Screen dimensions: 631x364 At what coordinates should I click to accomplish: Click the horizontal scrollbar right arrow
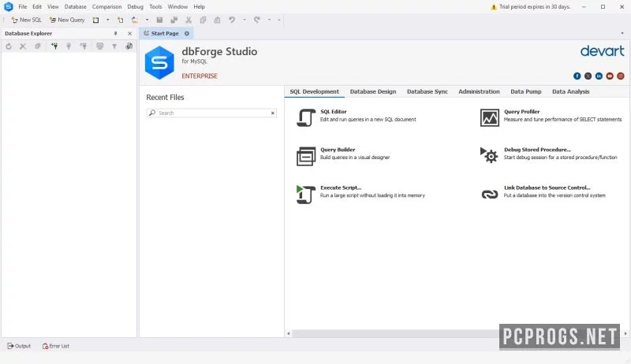click(625, 333)
